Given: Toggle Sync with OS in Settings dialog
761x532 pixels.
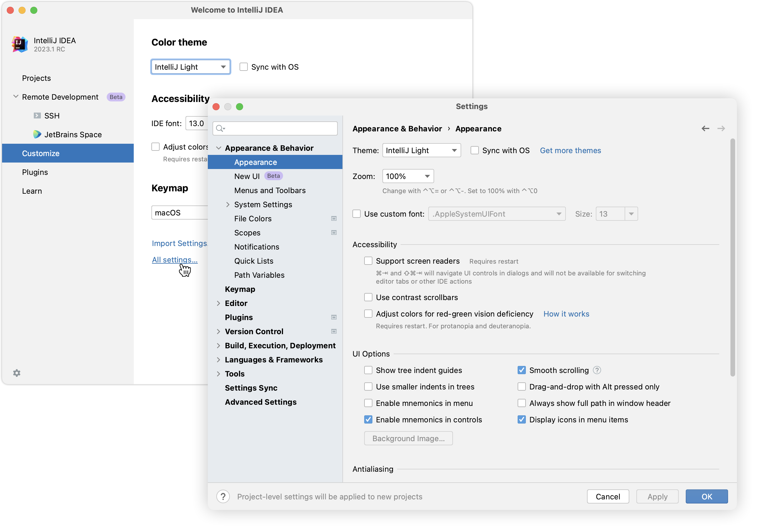Looking at the screenshot, I should (x=475, y=150).
